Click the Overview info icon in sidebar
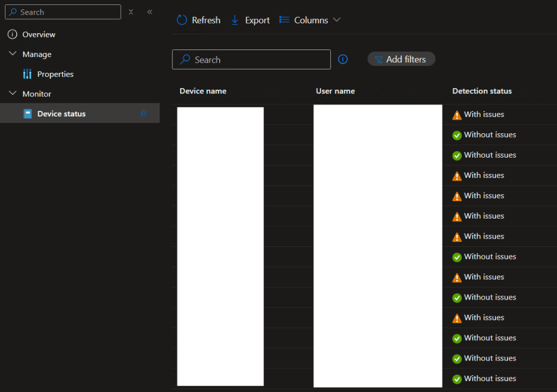This screenshot has height=392, width=557. point(13,34)
